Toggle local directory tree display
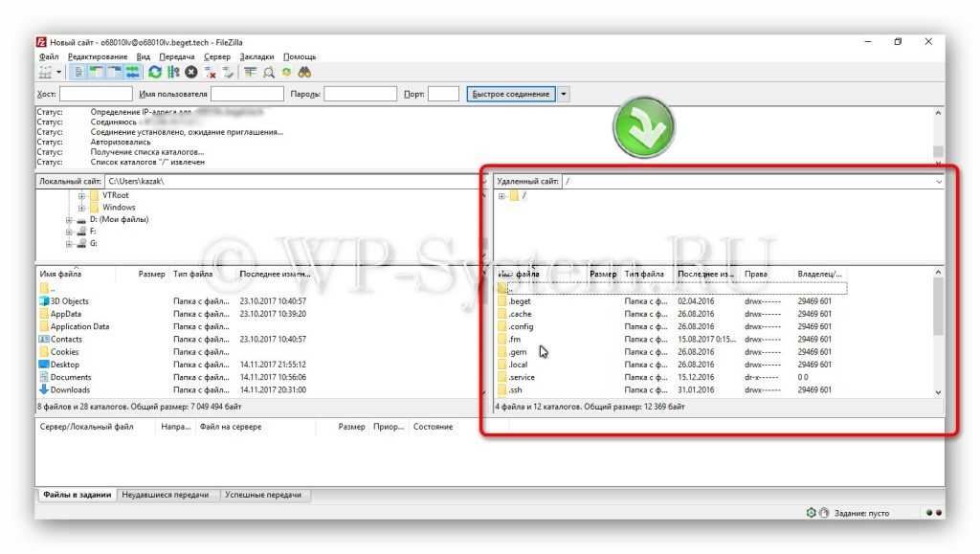Screen dimensions: 980x554 (x=97, y=72)
